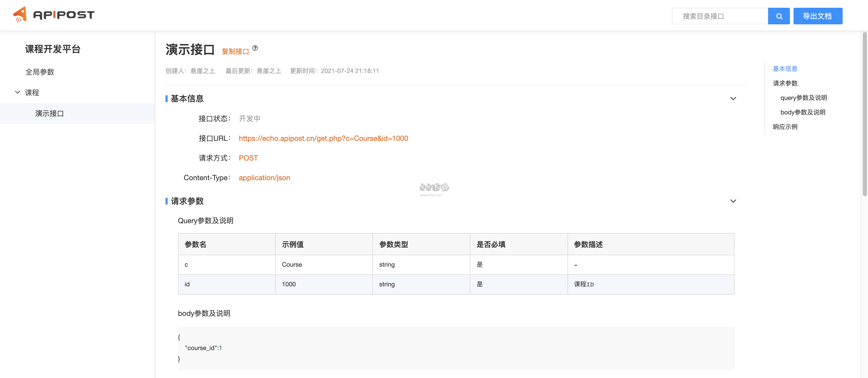
Task: Jump to 请求参数 in the outline
Action: [785, 83]
